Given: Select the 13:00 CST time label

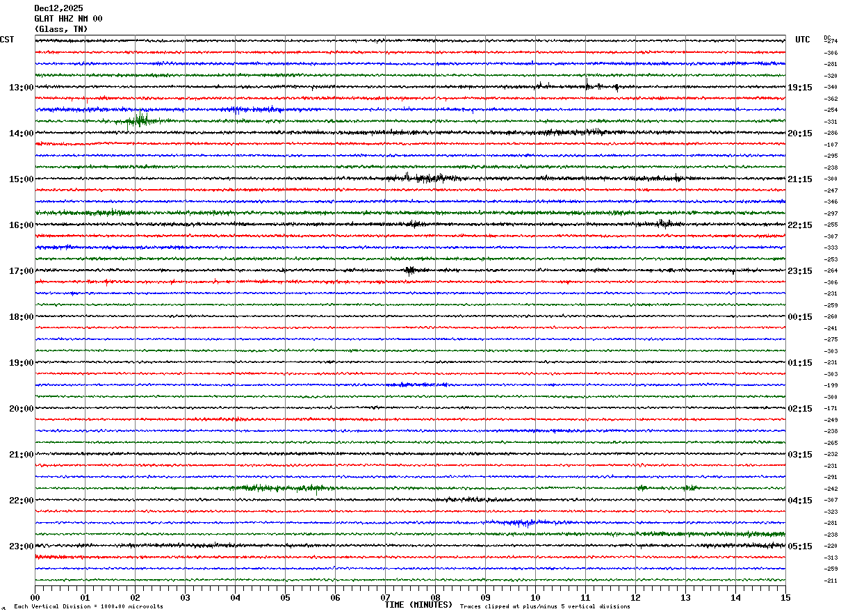Looking at the screenshot, I should click(21, 88).
